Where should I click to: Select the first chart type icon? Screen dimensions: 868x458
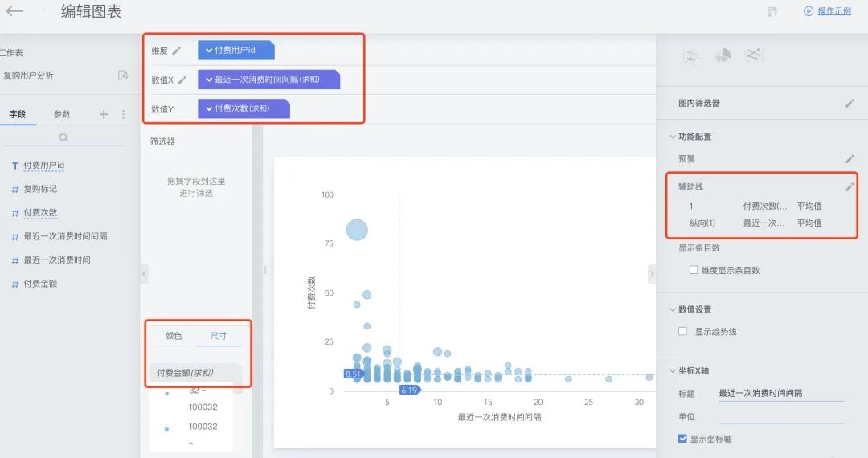pyautogui.click(x=691, y=55)
